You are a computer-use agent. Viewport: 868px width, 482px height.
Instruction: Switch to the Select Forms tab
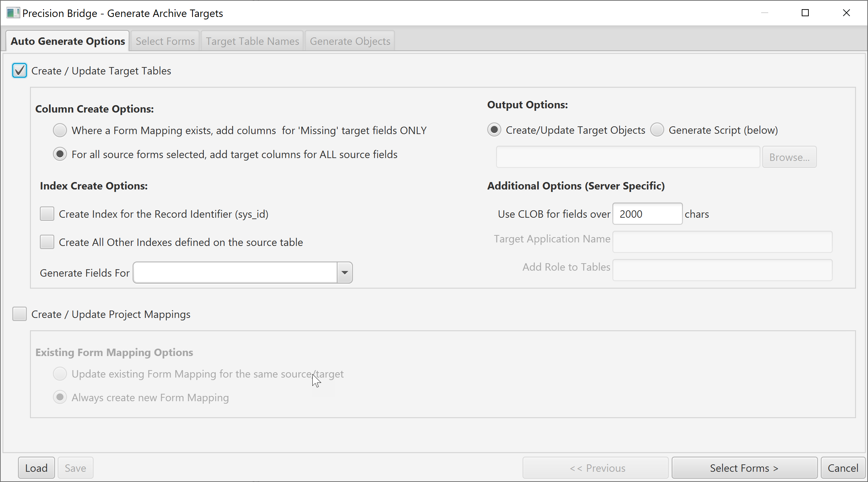tap(165, 41)
